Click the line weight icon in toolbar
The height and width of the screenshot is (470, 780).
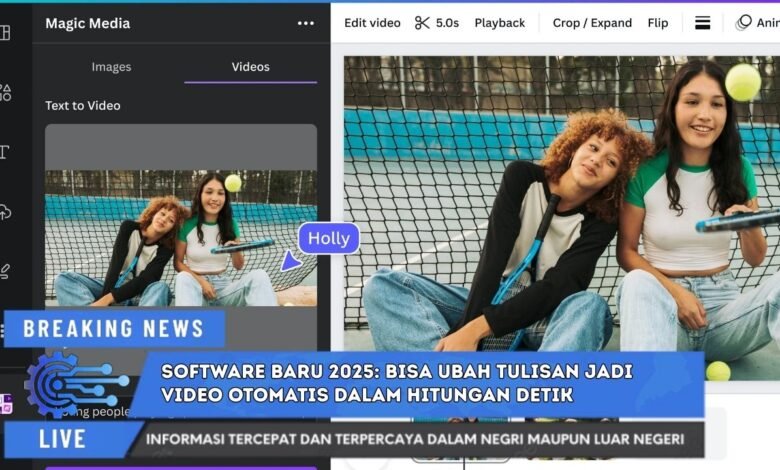(703, 23)
